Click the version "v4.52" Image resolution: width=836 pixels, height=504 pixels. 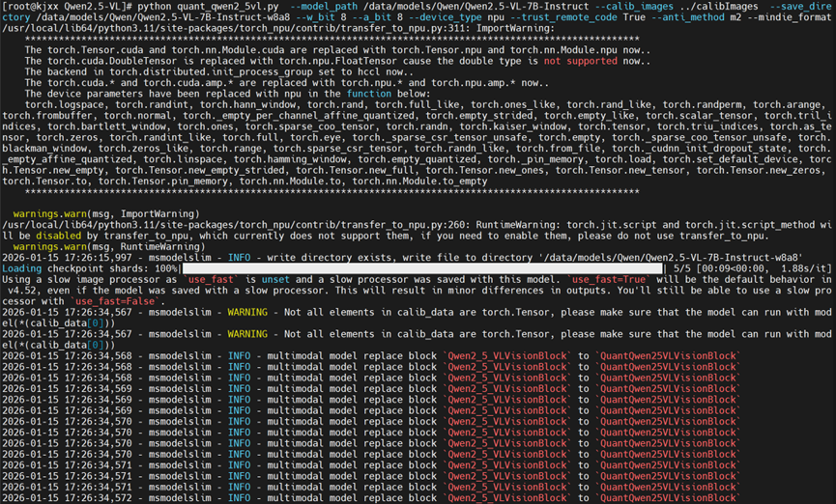pos(22,291)
